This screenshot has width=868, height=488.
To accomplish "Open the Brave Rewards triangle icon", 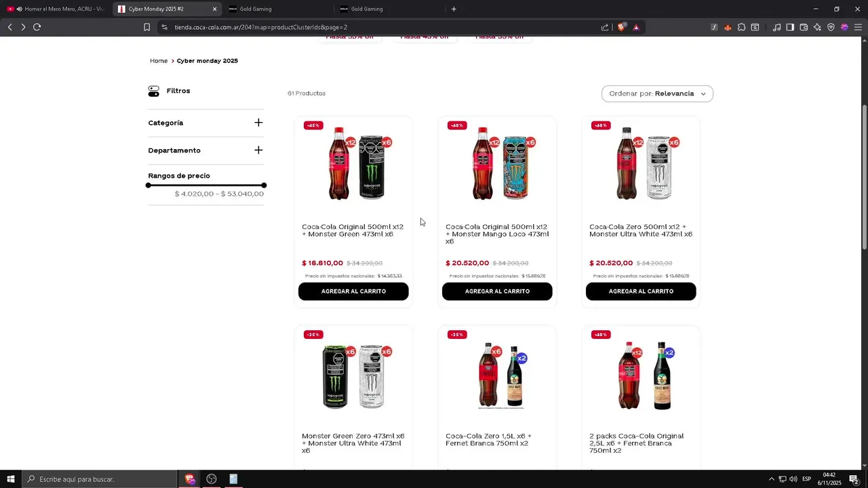I will pyautogui.click(x=636, y=27).
